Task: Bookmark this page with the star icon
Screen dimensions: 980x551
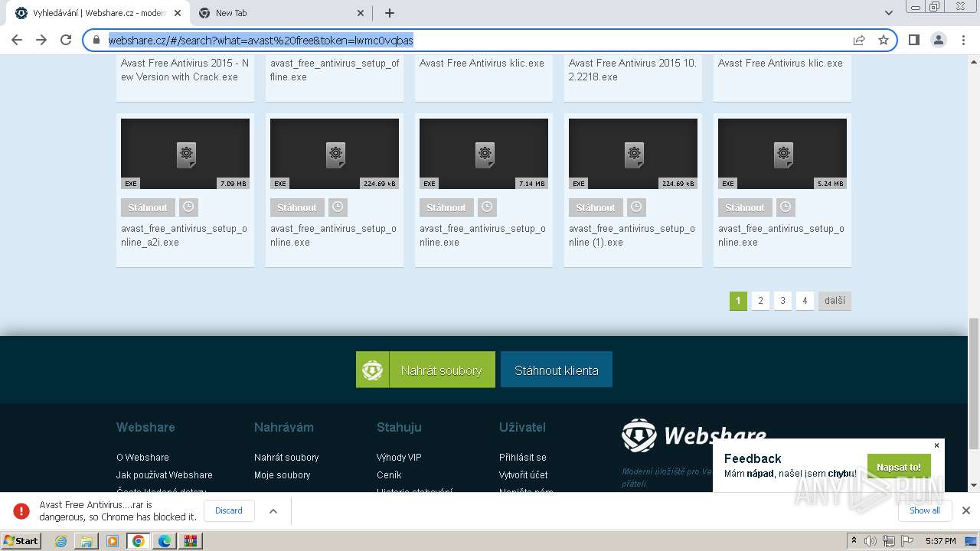Action: point(884,41)
